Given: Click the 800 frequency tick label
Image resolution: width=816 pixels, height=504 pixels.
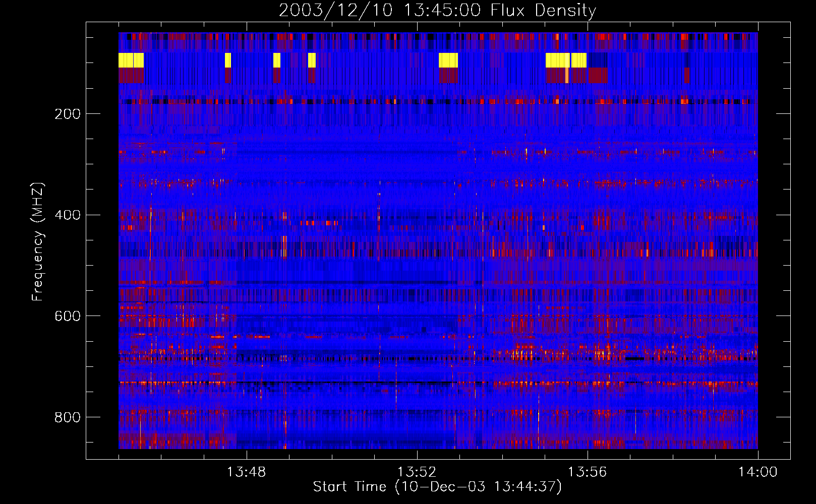Looking at the screenshot, I should 68,417.
